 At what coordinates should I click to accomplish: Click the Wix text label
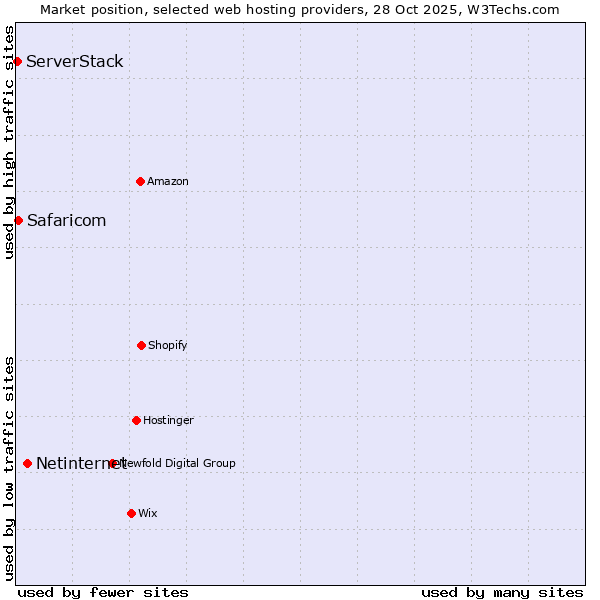(x=148, y=513)
